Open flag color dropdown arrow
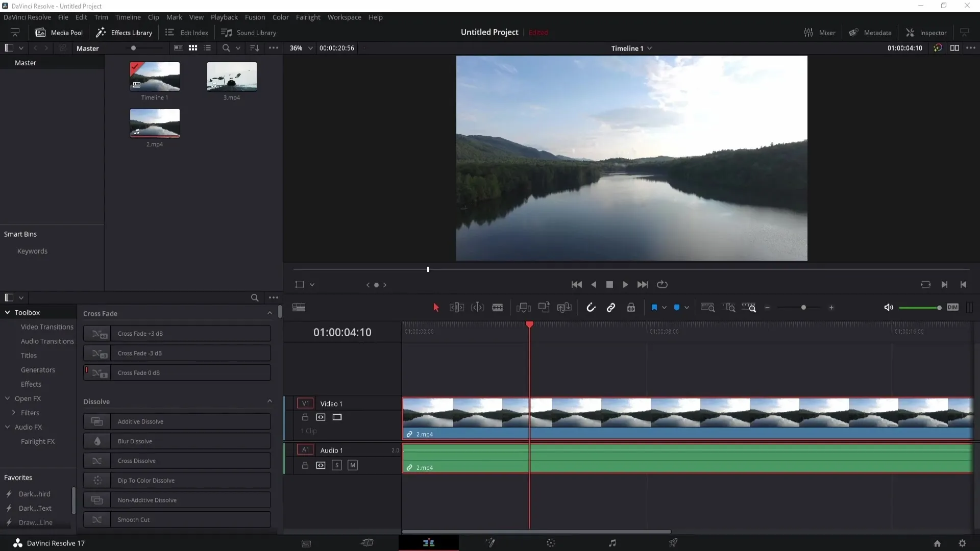Viewport: 980px width, 551px height. pos(664,308)
